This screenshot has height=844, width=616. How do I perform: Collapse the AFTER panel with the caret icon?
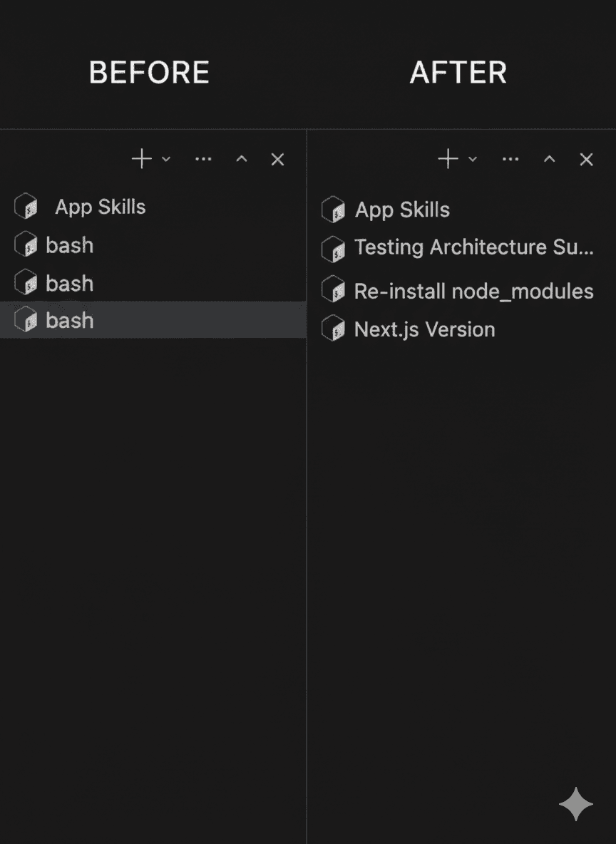[549, 159]
